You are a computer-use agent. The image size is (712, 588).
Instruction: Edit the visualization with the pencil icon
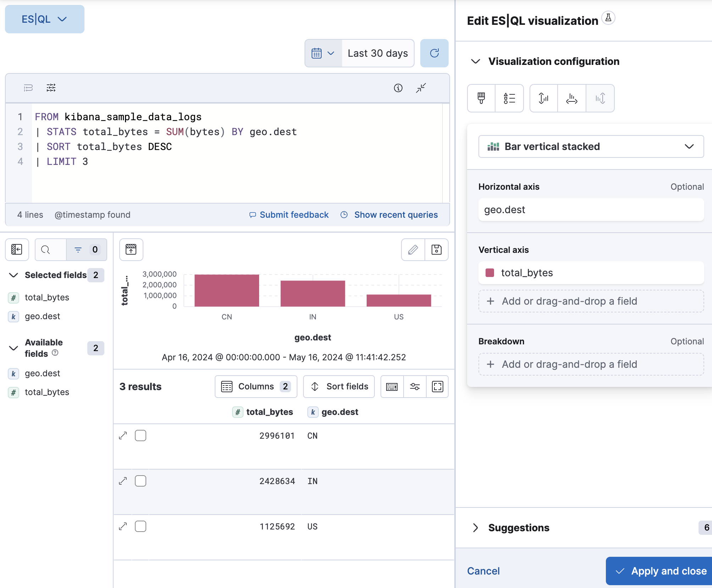(413, 250)
